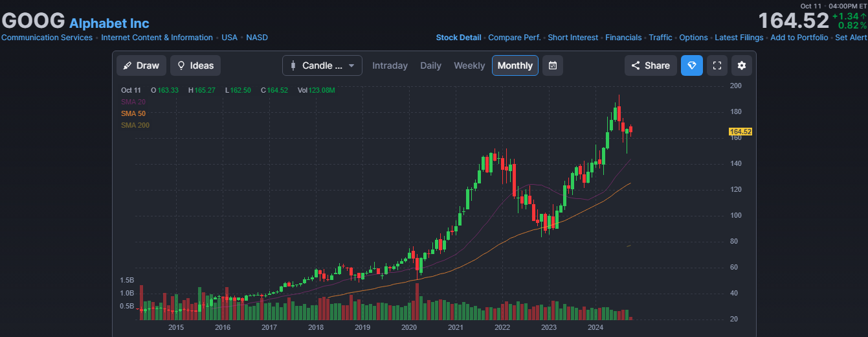Click the share icon in Share button
This screenshot has height=337, width=868.
[x=636, y=65]
